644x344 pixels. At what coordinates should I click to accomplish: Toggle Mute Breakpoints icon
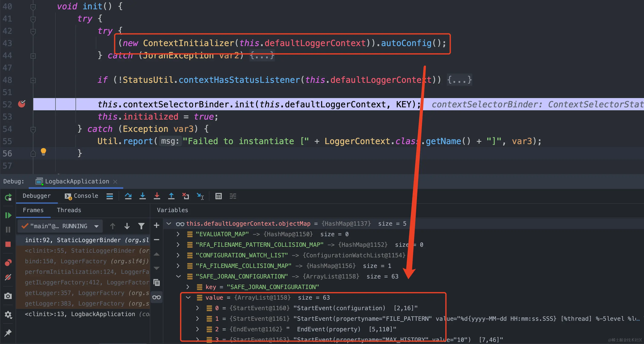[8, 277]
